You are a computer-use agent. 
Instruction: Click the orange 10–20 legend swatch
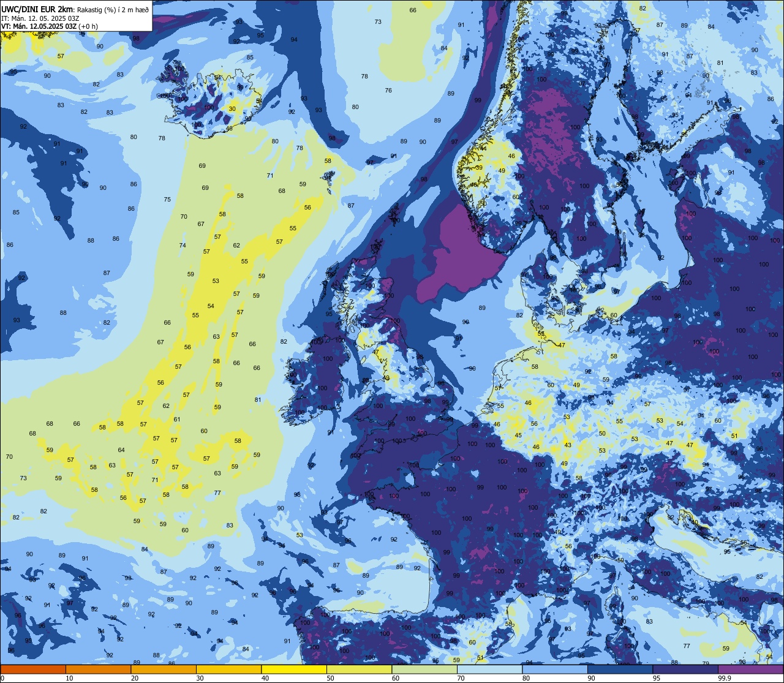[98, 669]
